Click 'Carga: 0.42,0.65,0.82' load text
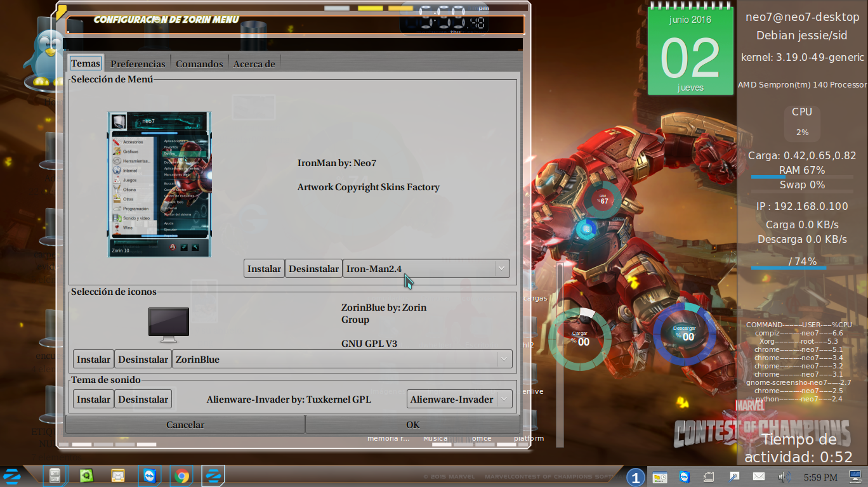868x487 pixels. point(802,155)
